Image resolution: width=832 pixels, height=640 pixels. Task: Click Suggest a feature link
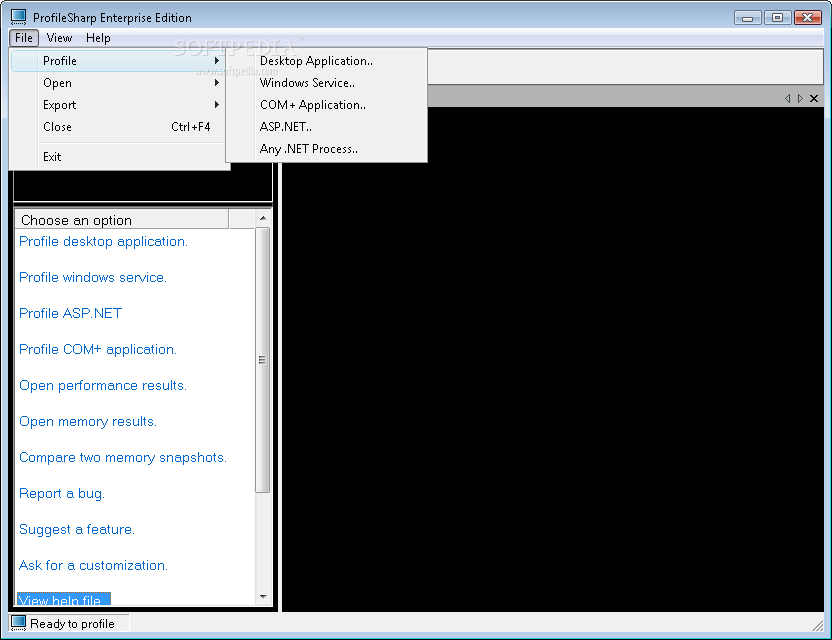pyautogui.click(x=77, y=530)
